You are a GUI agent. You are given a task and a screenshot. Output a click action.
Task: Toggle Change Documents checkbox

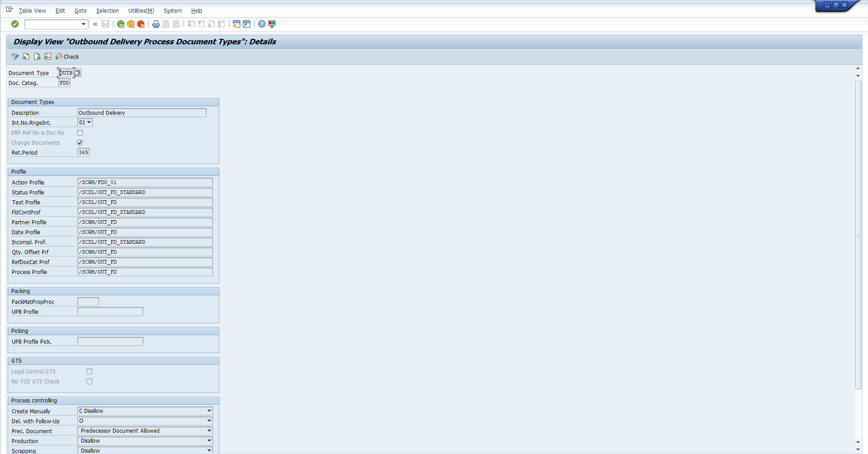click(x=80, y=142)
